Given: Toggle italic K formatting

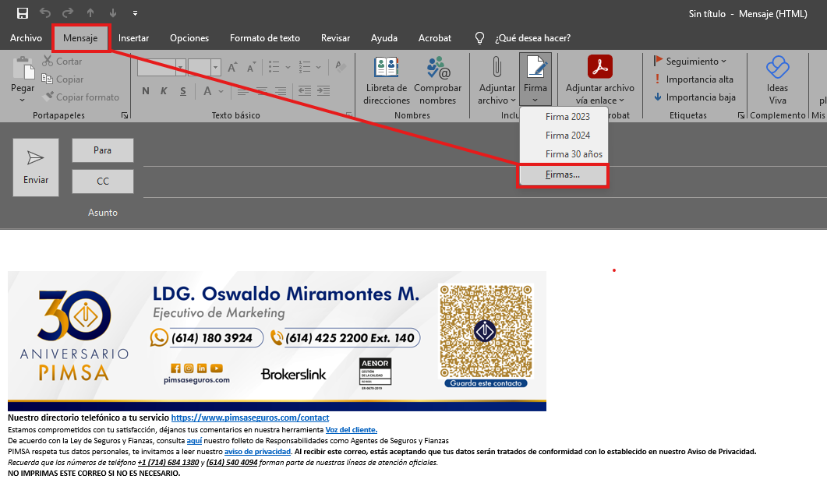Looking at the screenshot, I should click(x=164, y=90).
